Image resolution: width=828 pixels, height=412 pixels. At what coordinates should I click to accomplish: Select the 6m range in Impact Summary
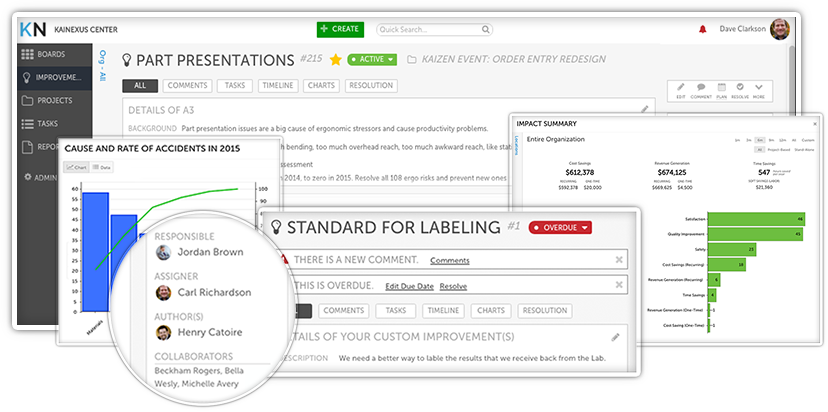tap(760, 140)
